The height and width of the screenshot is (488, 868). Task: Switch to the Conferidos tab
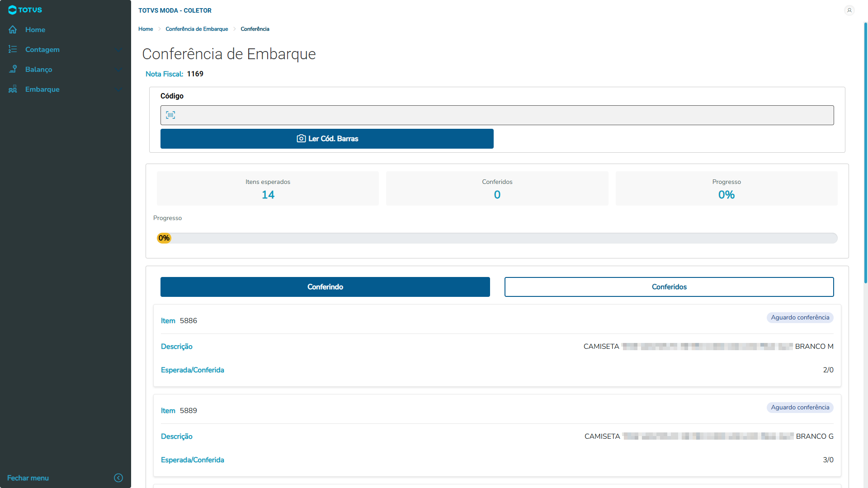click(669, 287)
